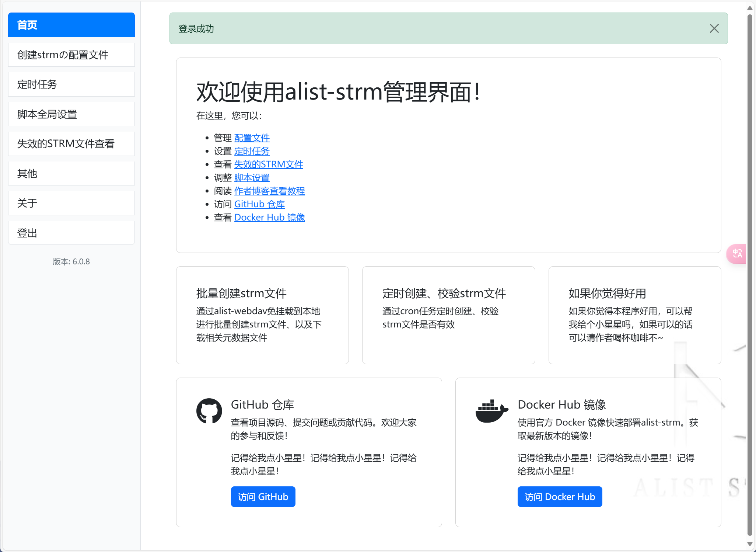
Task: Click scrollbar down arrow
Action: click(x=750, y=544)
